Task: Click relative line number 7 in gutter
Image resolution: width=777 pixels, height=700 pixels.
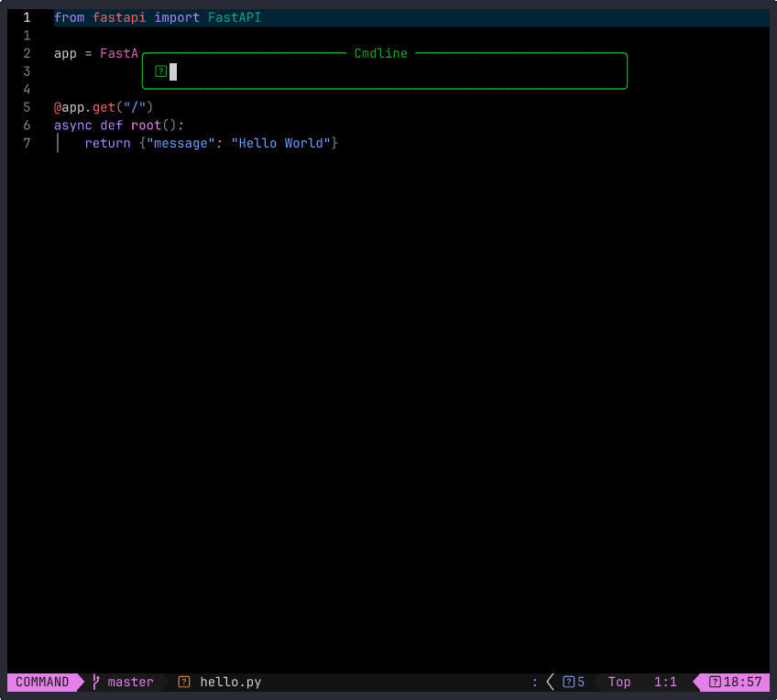Action: pyautogui.click(x=27, y=143)
